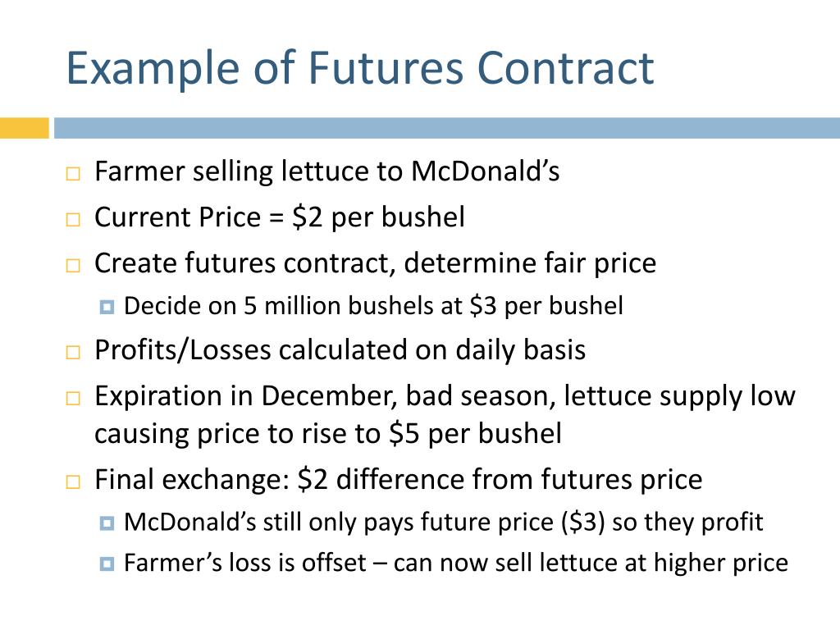
Task: Click the blue horizontal divider bar
Action: click(447, 128)
